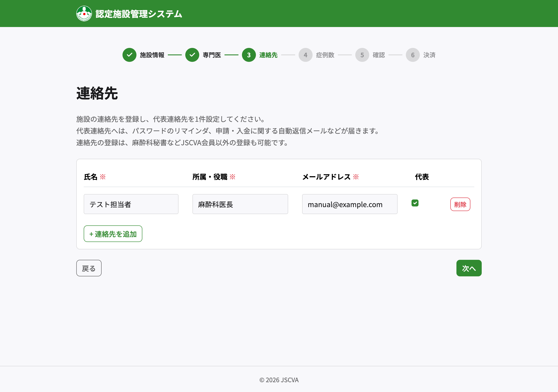Screen dimensions: 558x392
Task: Click the step 4 症例数 circle
Action: (306, 55)
